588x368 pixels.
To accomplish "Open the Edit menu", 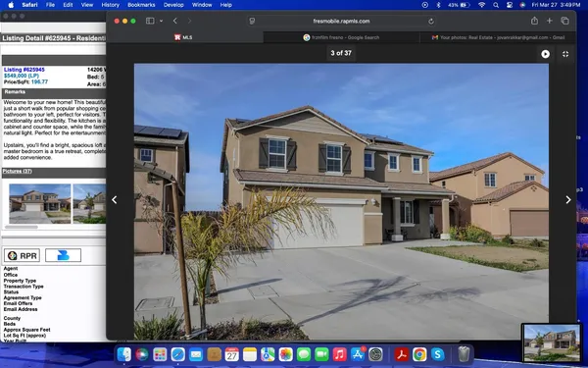I will tap(68, 5).
